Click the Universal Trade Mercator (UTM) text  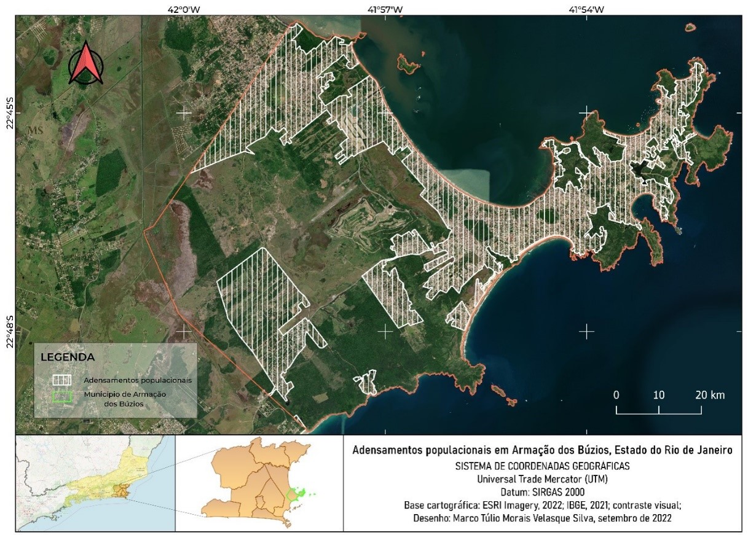pos(541,478)
